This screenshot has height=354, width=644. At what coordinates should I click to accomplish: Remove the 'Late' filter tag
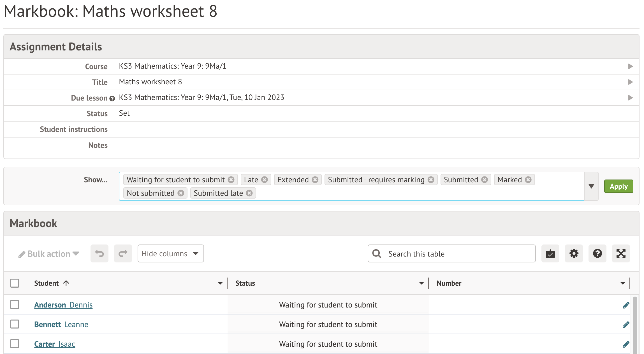pyautogui.click(x=264, y=180)
